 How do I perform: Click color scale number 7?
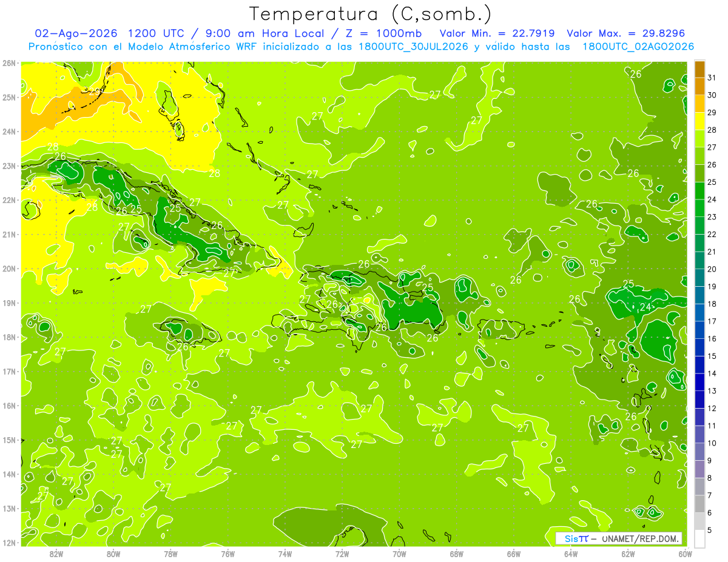click(x=710, y=495)
